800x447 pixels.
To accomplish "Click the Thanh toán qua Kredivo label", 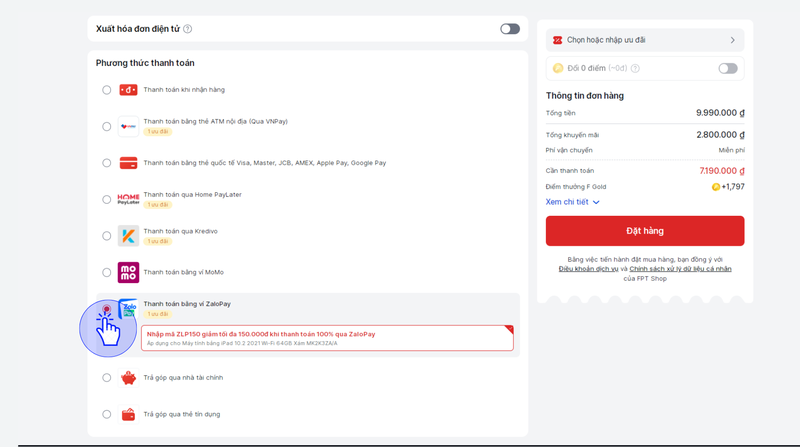I will [181, 231].
